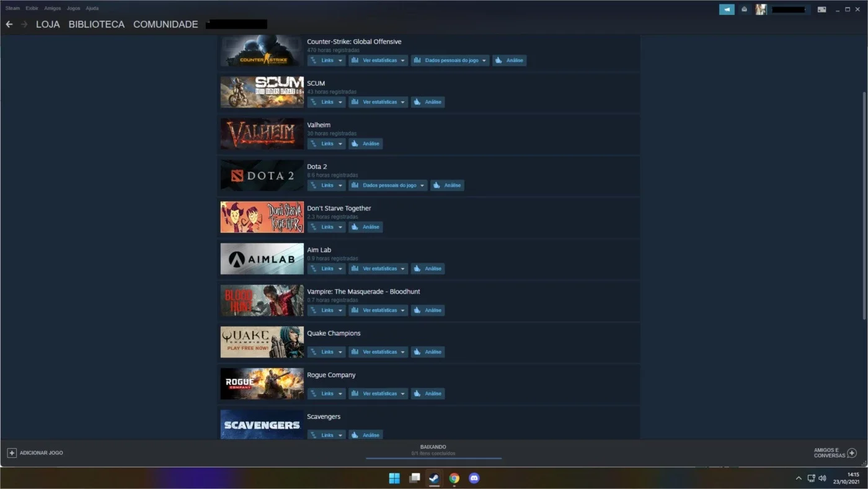Open the Exibir menu

32,9
